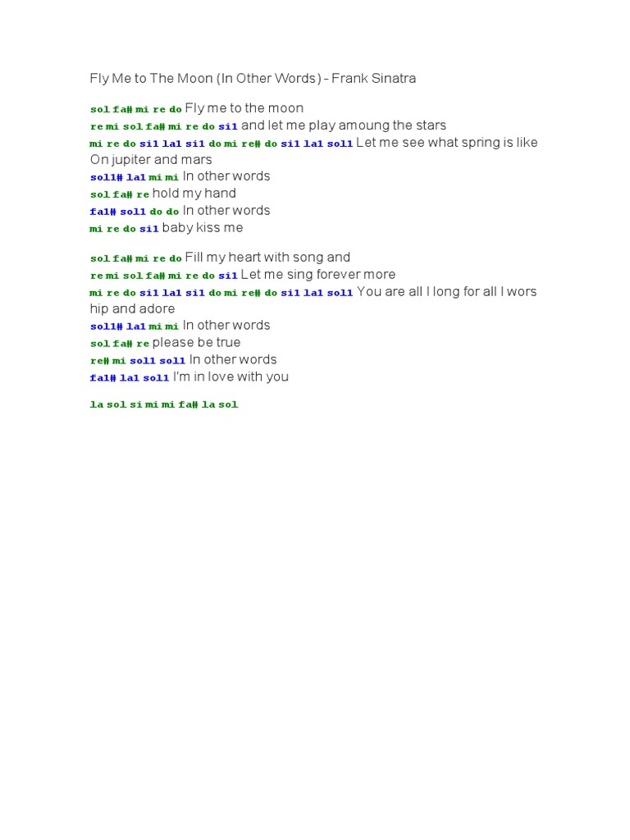This screenshot has height=840, width=630.
Task: Click the lyric 'Fly me to the moon'
Action: click(x=244, y=108)
